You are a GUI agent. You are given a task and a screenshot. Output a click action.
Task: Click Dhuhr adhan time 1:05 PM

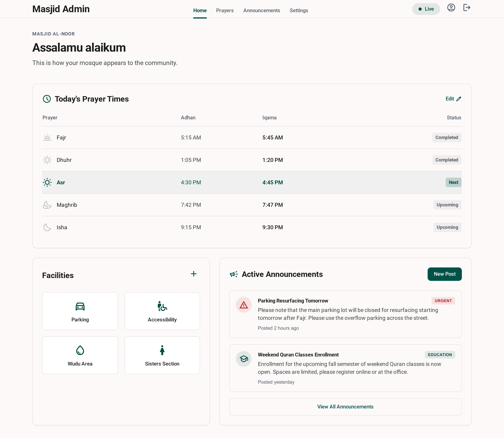[191, 160]
